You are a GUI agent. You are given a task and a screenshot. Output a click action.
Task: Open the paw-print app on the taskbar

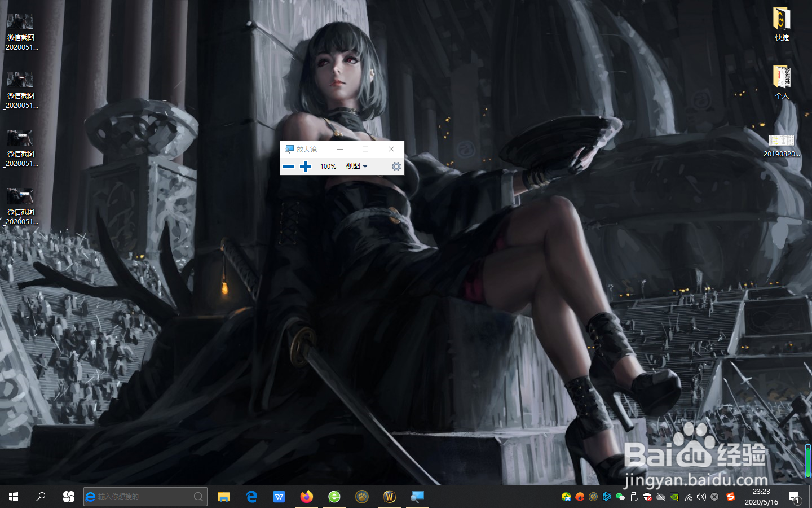[362, 497]
